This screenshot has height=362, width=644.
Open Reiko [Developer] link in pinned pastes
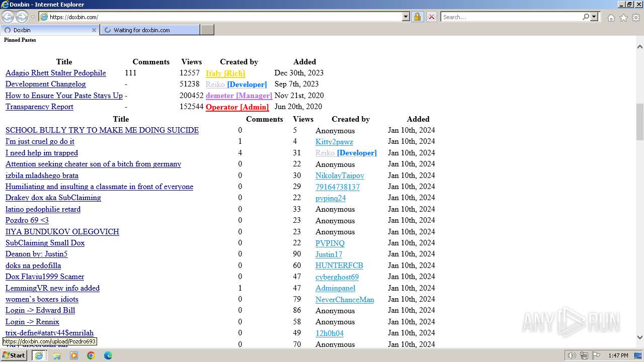coord(236,84)
